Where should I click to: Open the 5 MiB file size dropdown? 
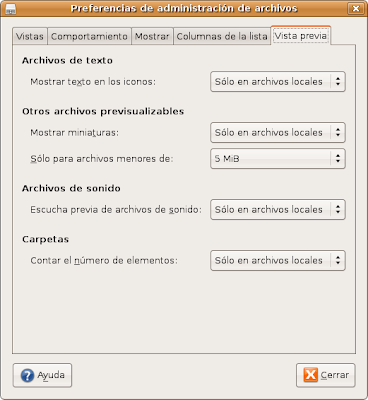click(x=278, y=159)
